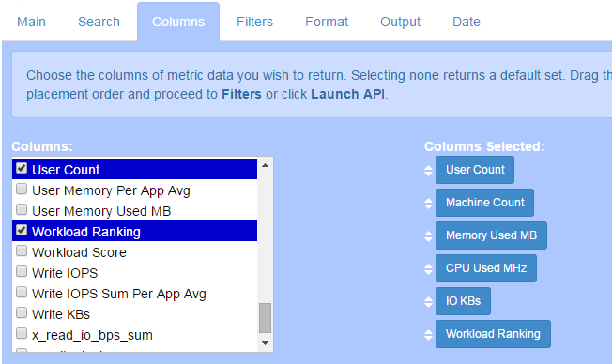Enable Write IOPS Sum Per App Avg
Image resolution: width=612 pixels, height=364 pixels.
pyautogui.click(x=22, y=292)
